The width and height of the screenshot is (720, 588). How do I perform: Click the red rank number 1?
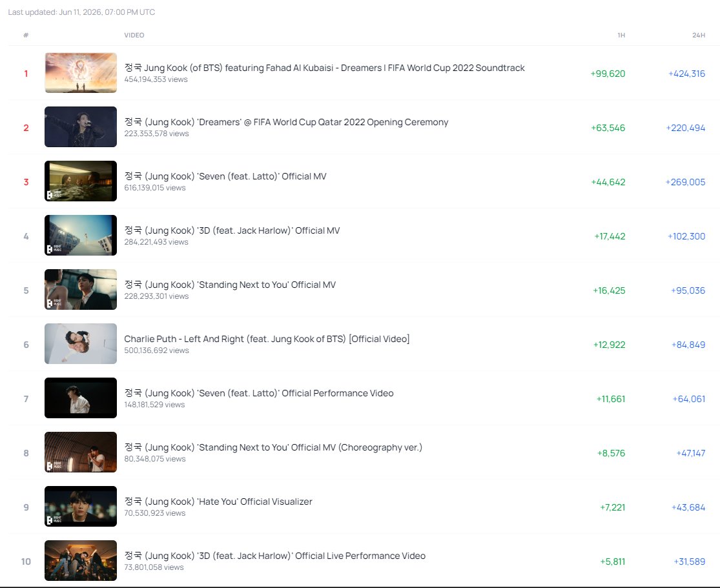(26, 74)
